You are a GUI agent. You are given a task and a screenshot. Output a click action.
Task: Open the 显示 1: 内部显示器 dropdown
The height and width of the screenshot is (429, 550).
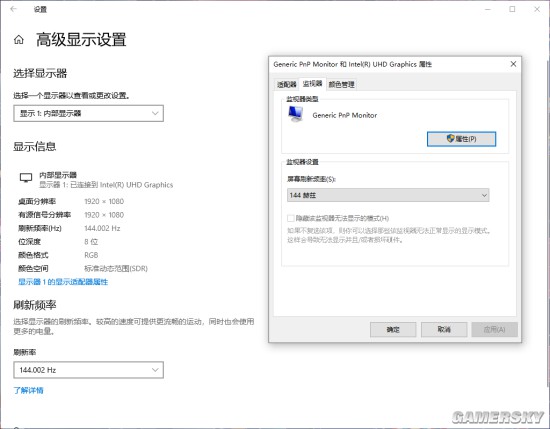click(88, 113)
